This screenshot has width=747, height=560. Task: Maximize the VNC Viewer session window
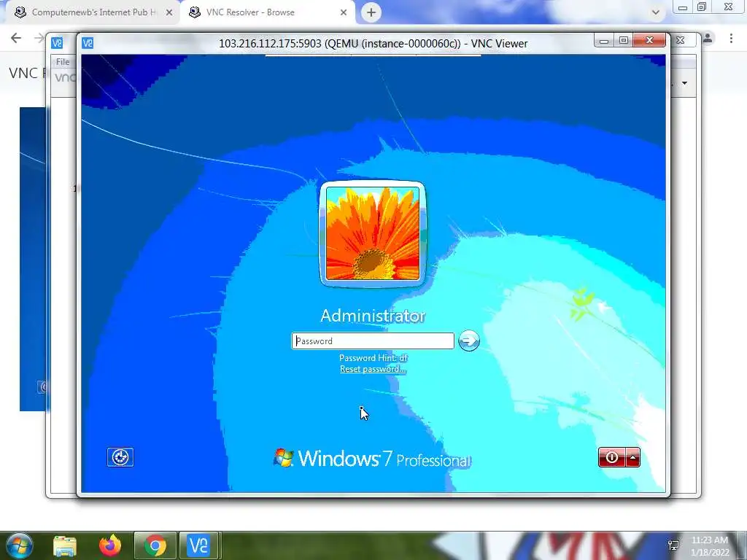pyautogui.click(x=623, y=41)
